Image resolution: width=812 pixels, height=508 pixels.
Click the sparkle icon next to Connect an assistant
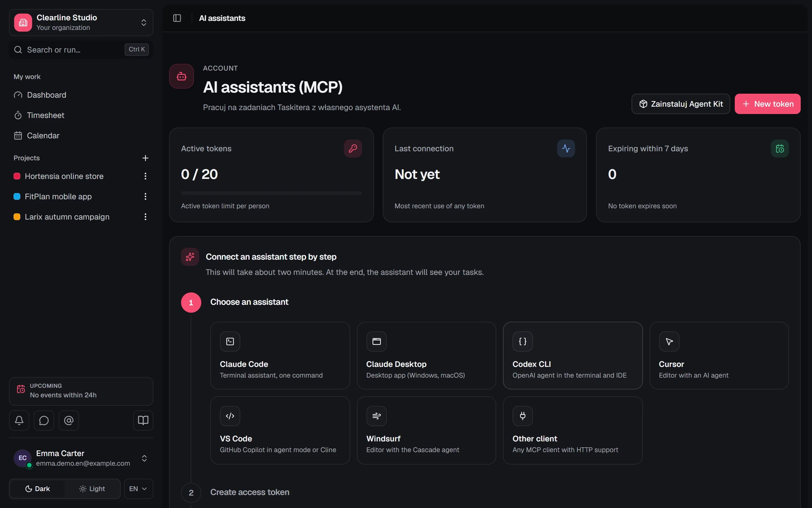(x=190, y=257)
